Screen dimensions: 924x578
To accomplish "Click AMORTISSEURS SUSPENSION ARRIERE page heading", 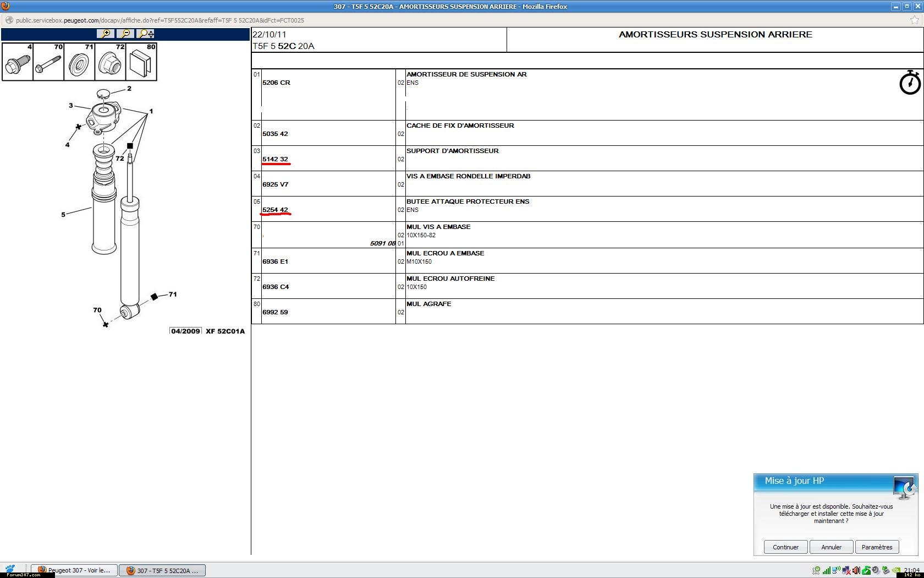I will [716, 34].
